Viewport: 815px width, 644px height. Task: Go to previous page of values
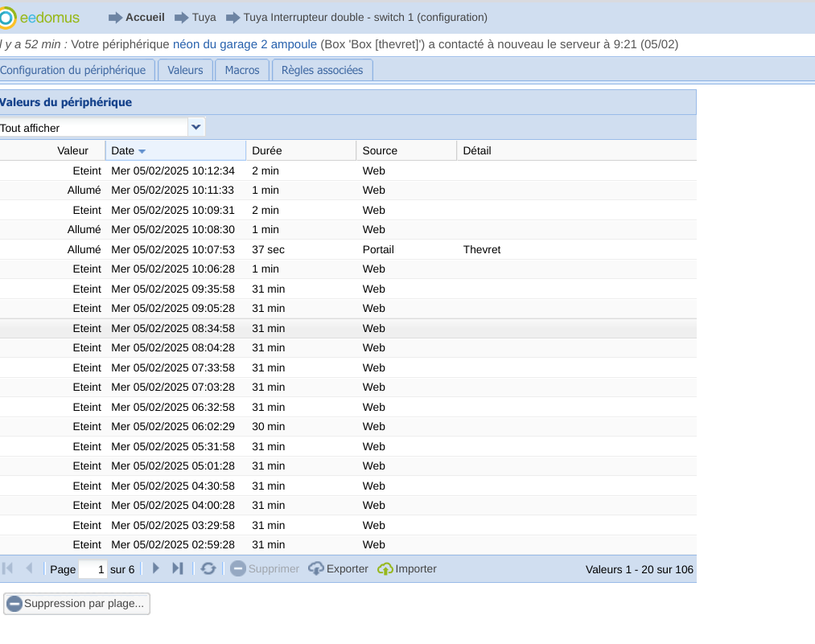tap(30, 568)
